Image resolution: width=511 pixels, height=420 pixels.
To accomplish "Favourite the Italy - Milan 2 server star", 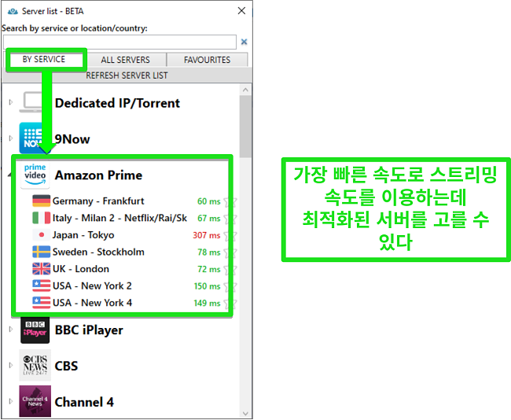I will (230, 219).
